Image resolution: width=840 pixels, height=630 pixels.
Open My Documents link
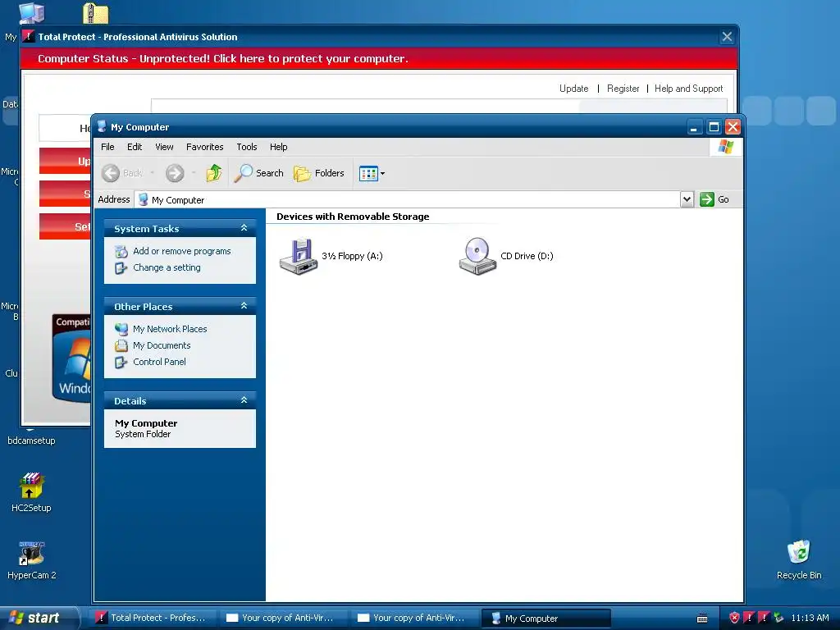(x=162, y=345)
